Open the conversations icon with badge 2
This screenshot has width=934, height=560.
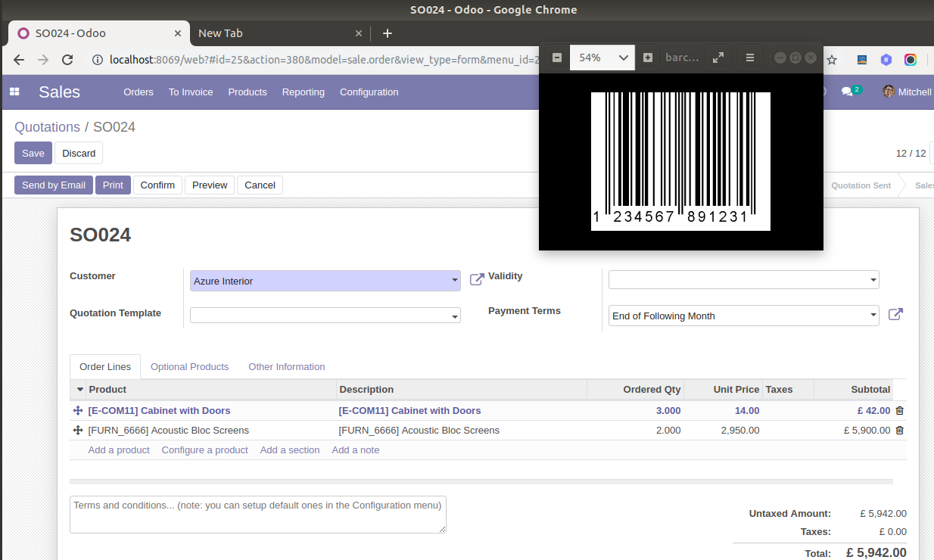pyautogui.click(x=851, y=92)
